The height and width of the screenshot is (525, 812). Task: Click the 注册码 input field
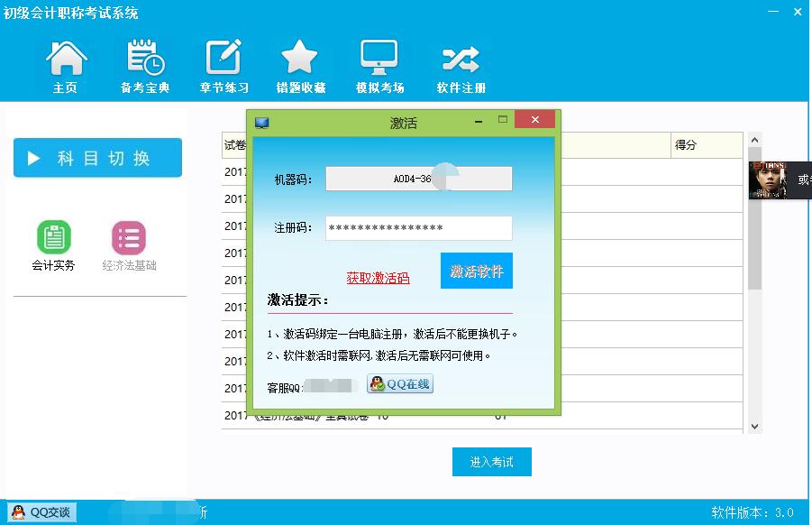pos(418,228)
